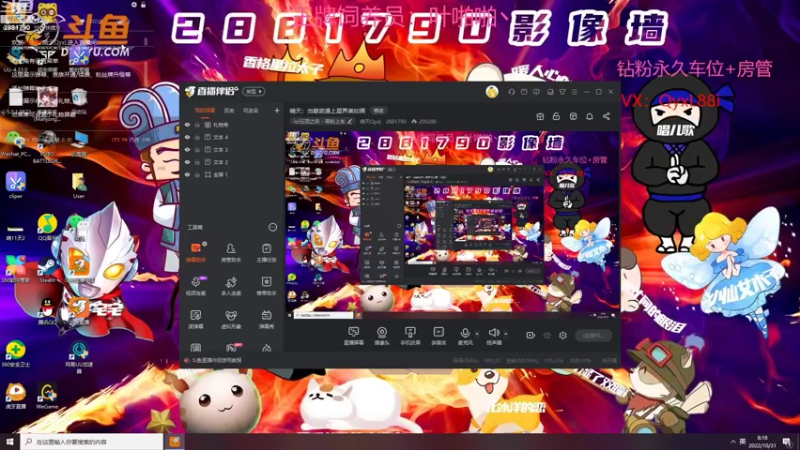Open the cliper desktop shortcut

click(x=16, y=186)
